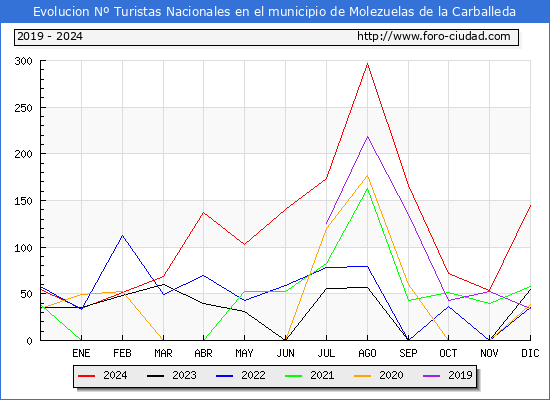Click the blue 2022 legend color line
The image size is (550, 400).
pos(224,376)
